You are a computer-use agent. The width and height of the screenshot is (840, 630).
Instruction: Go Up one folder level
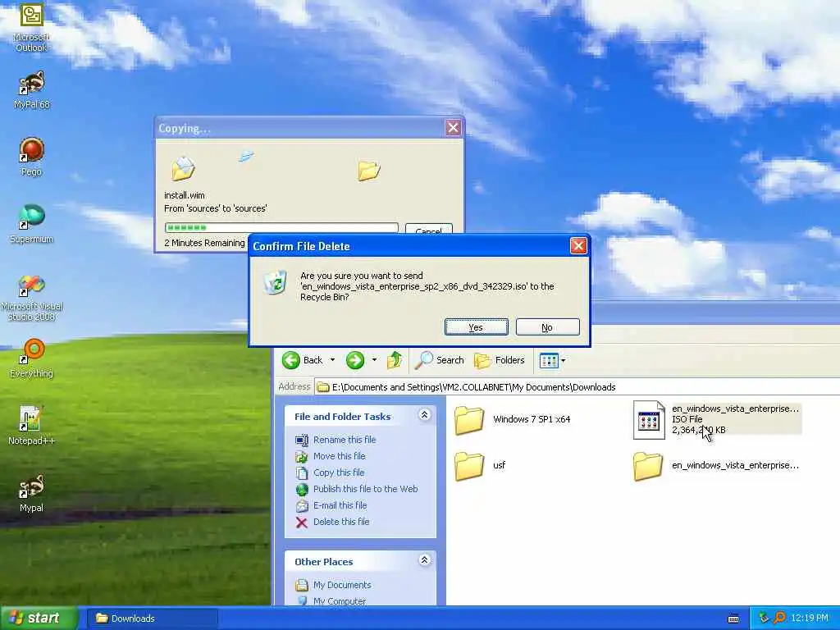(x=395, y=360)
